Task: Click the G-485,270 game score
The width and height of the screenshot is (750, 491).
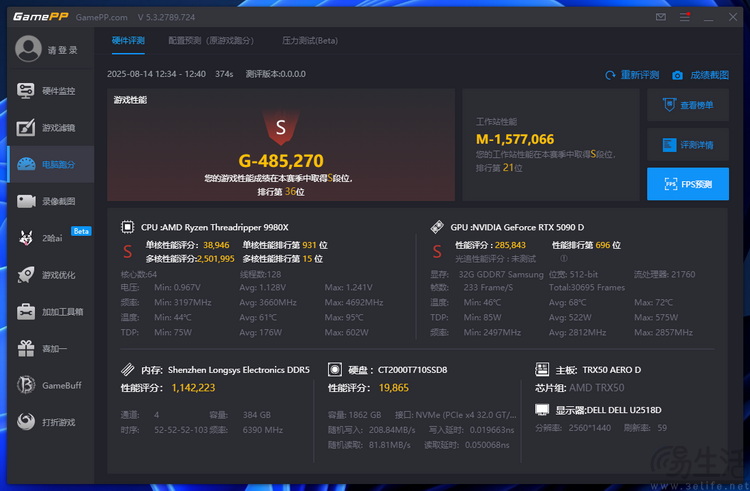Action: click(x=281, y=161)
